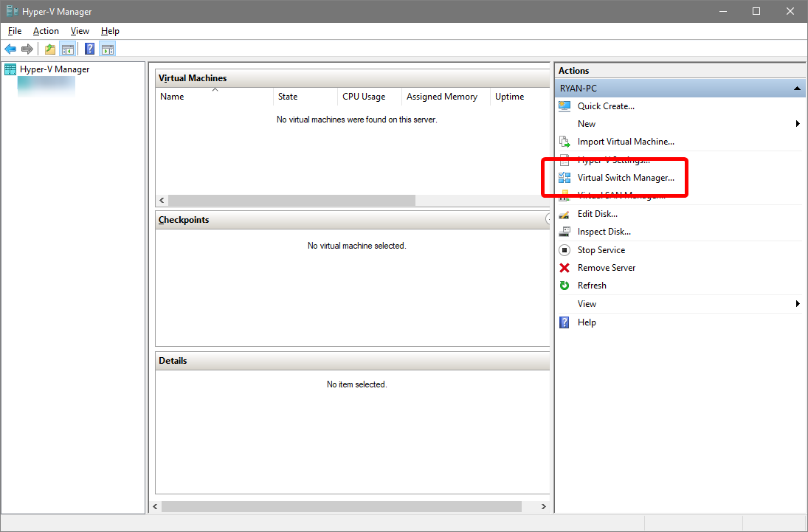
Task: Toggle the console tree pane toolbar icon
Action: click(67, 49)
